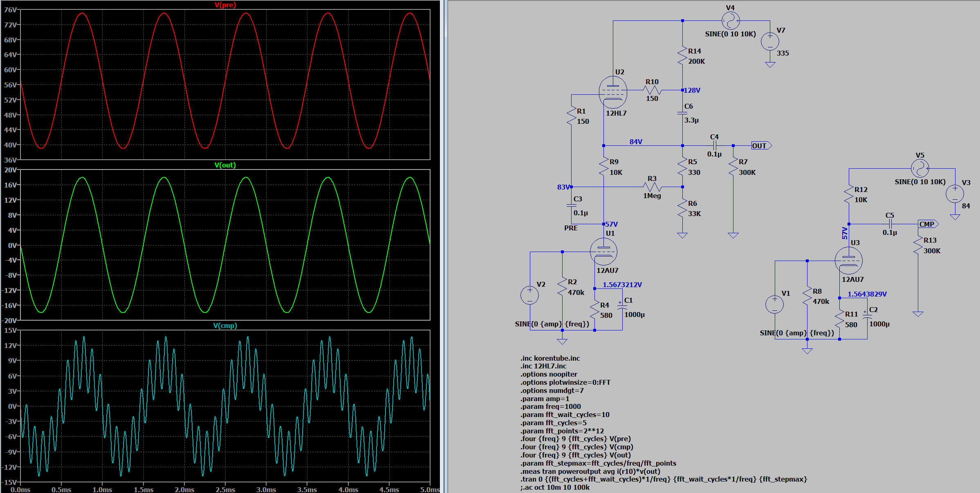
Task: Click the R6 33K resistor symbol
Action: (682, 208)
